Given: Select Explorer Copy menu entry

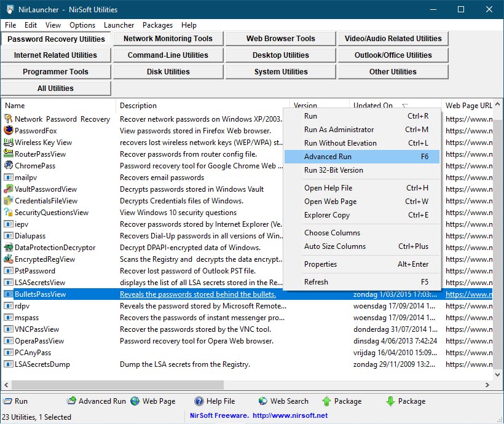Looking at the screenshot, I should [362, 215].
